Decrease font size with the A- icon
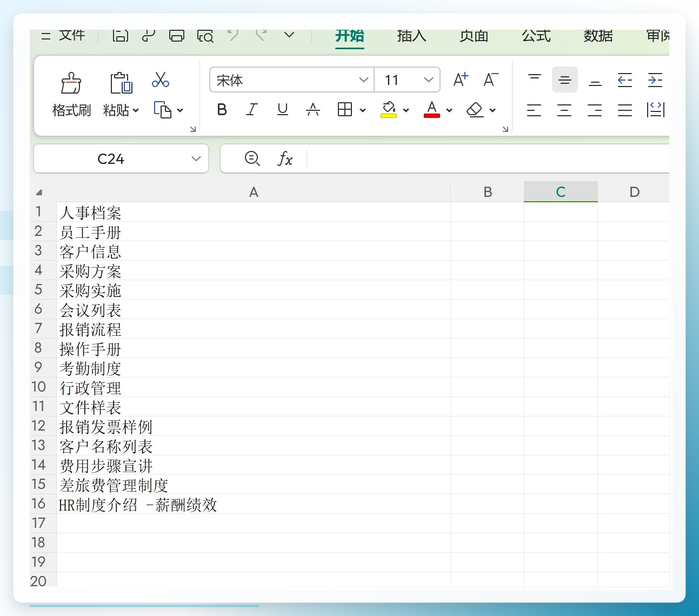Viewport: 699px width, 616px height. click(491, 80)
